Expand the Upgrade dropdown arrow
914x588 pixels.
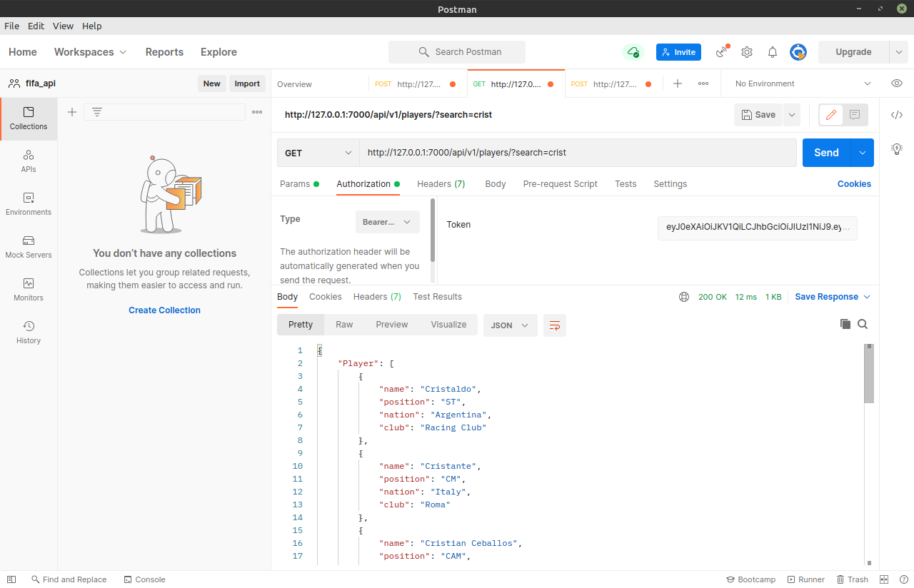click(898, 52)
